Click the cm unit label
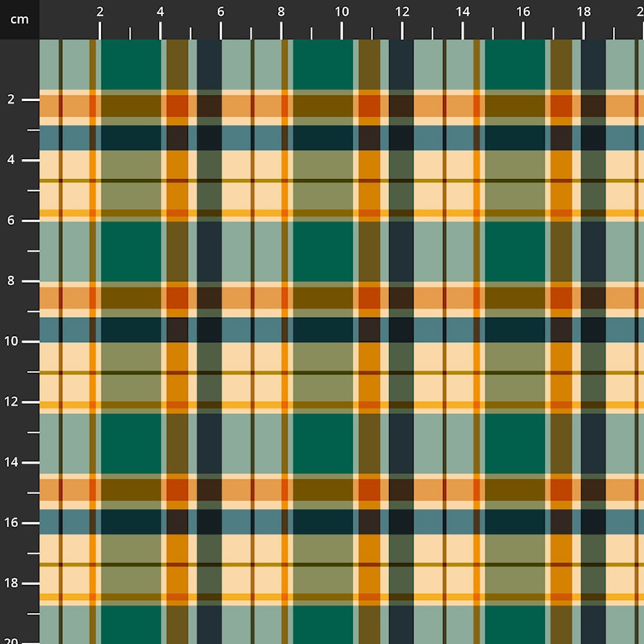 pyautogui.click(x=19, y=19)
